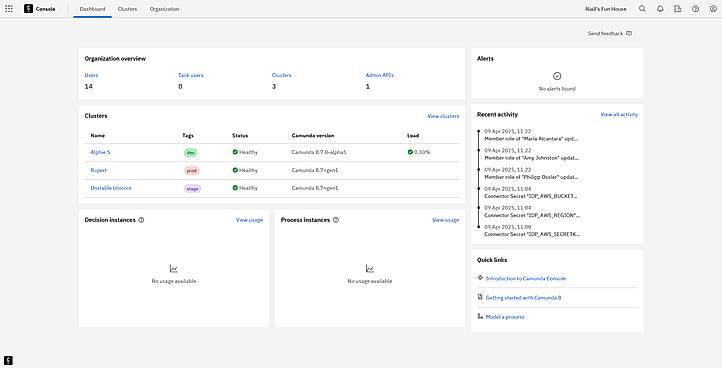This screenshot has width=722, height=368.
Task: Click the stage tag on Unstable Unicorn
Action: click(x=192, y=188)
